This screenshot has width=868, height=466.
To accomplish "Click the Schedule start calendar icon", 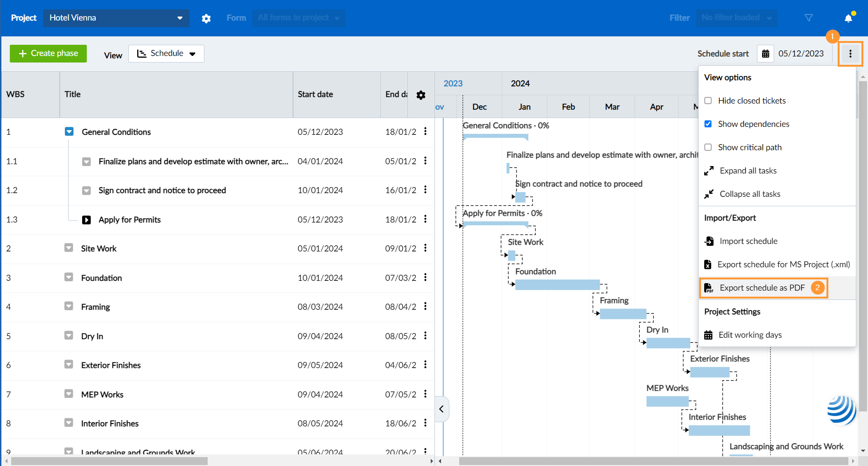I will point(765,54).
